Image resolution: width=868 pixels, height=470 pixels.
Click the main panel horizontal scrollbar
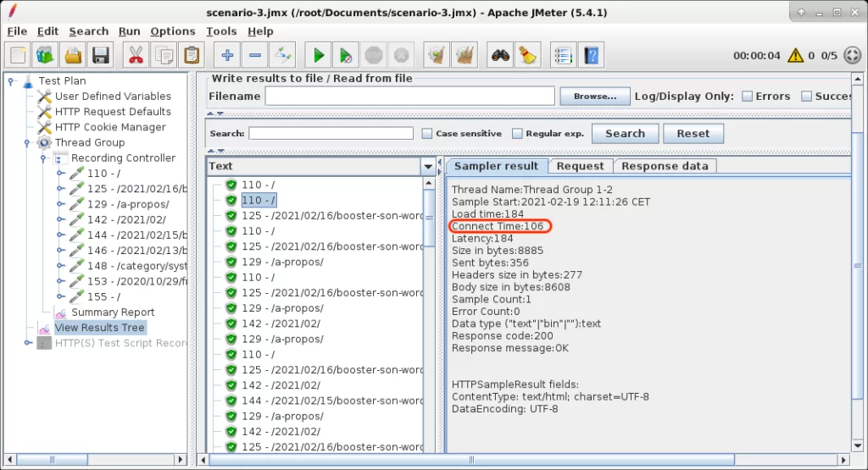471,460
